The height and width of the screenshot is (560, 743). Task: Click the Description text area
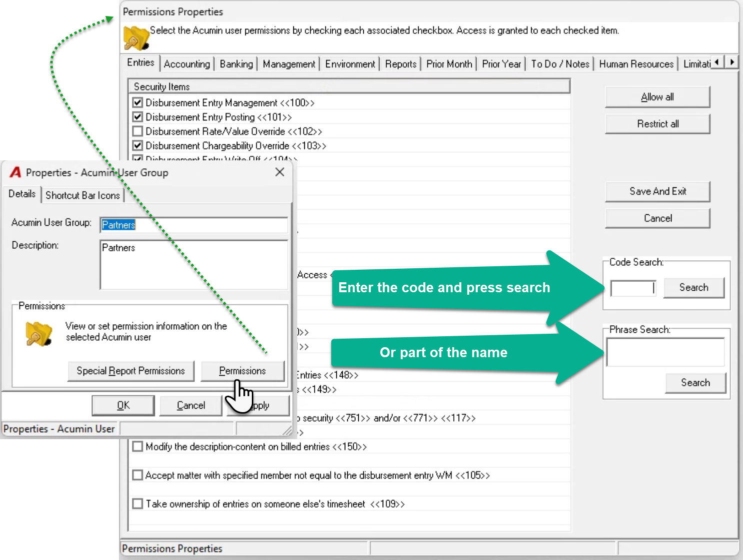click(x=194, y=265)
